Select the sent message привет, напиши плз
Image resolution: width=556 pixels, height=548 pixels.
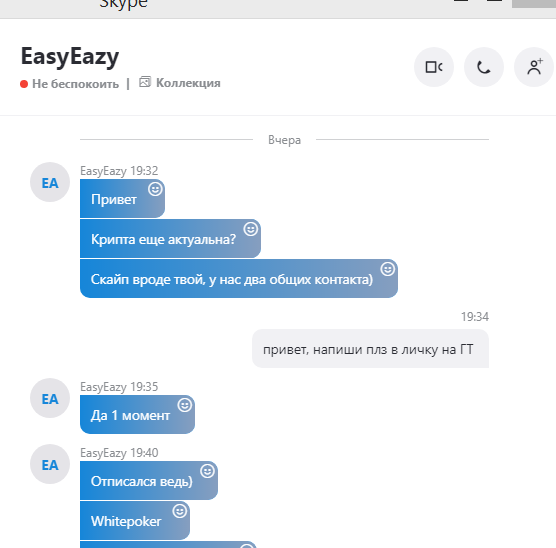pyautogui.click(x=371, y=349)
